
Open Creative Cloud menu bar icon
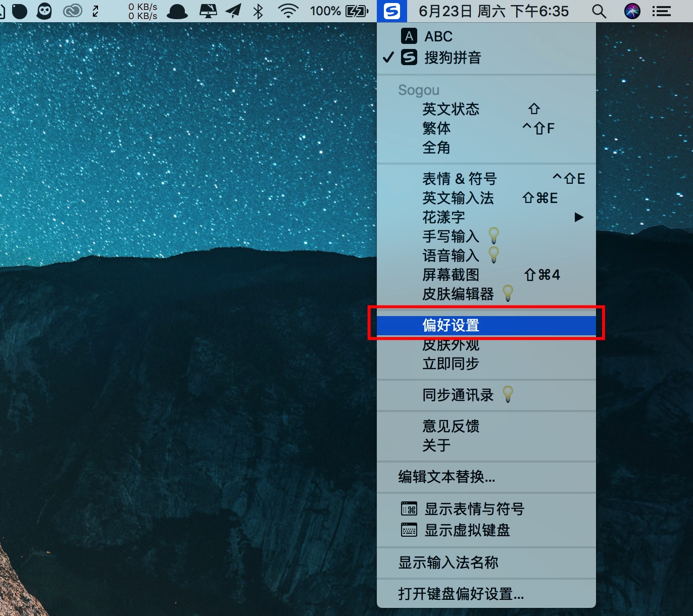(x=72, y=11)
